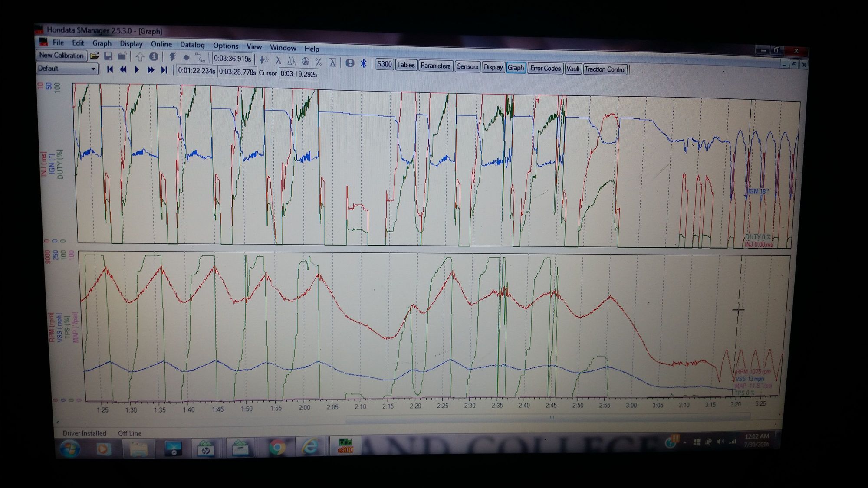Open the Datalog menu
Screen dimensions: 868x488
(x=192, y=45)
